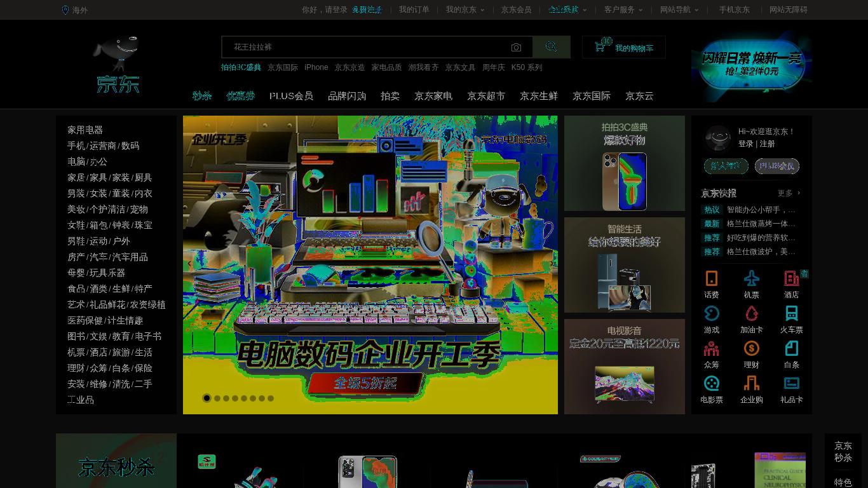Click the magnifier search button

pos(551,47)
